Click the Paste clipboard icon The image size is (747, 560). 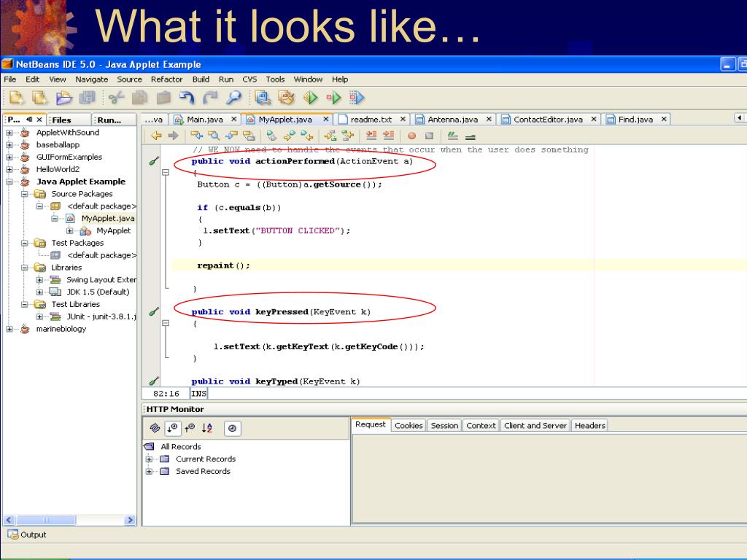click(163, 98)
